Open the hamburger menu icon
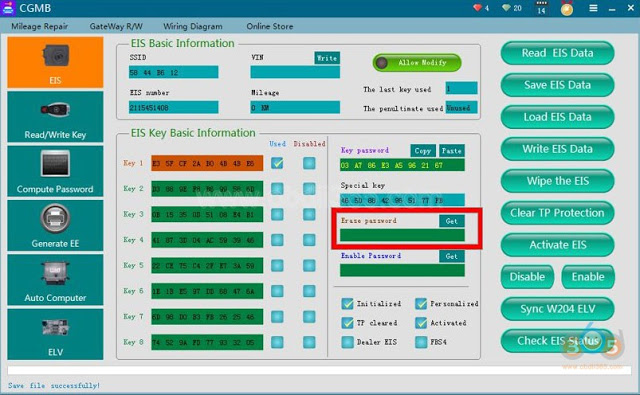The width and height of the screenshot is (640, 395). click(593, 8)
